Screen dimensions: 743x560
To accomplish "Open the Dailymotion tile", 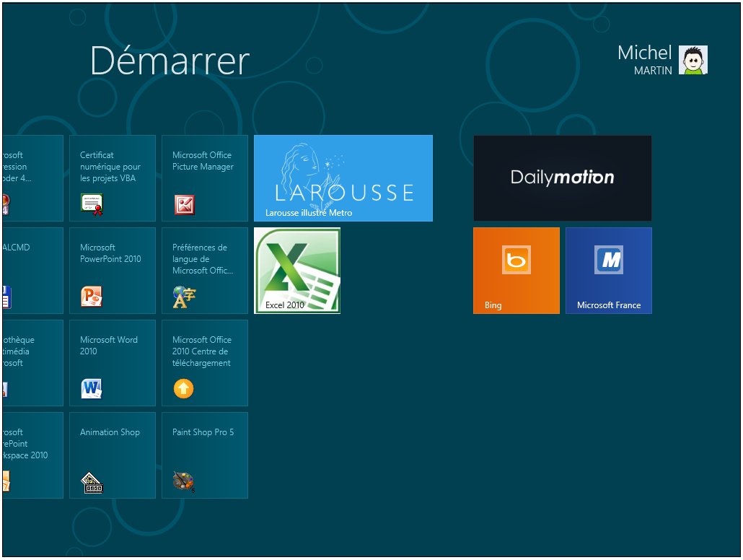I will point(562,178).
